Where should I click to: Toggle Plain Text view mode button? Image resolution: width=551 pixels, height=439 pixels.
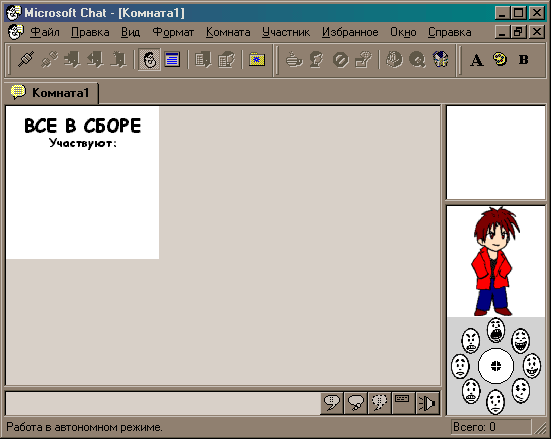pos(172,59)
